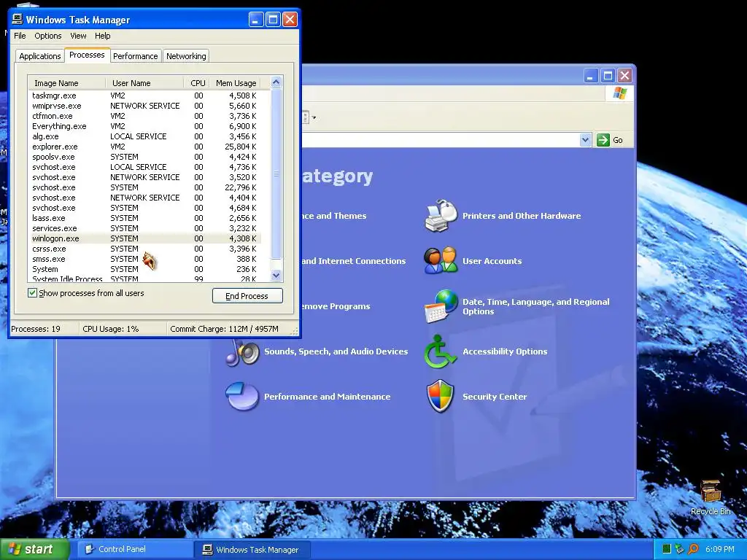
Task: Select the svchost.exe row using 22,796 K
Action: point(145,187)
